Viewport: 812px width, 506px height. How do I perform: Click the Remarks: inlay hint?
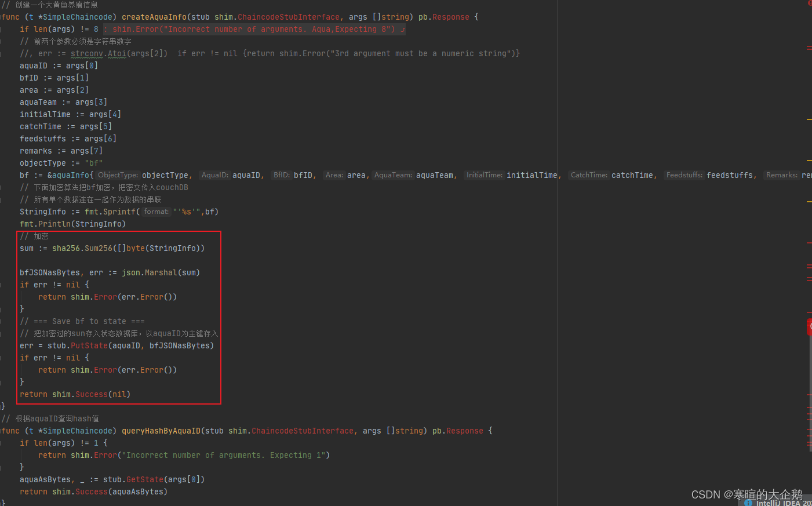click(782, 175)
